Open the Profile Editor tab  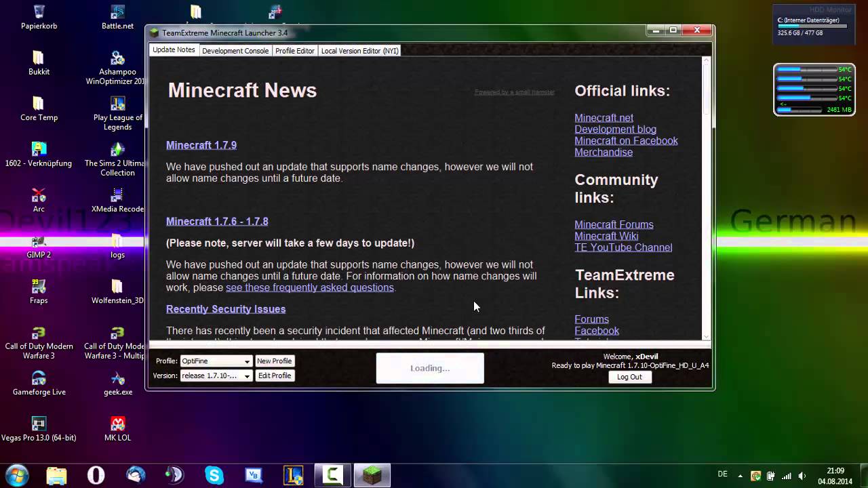(x=295, y=51)
